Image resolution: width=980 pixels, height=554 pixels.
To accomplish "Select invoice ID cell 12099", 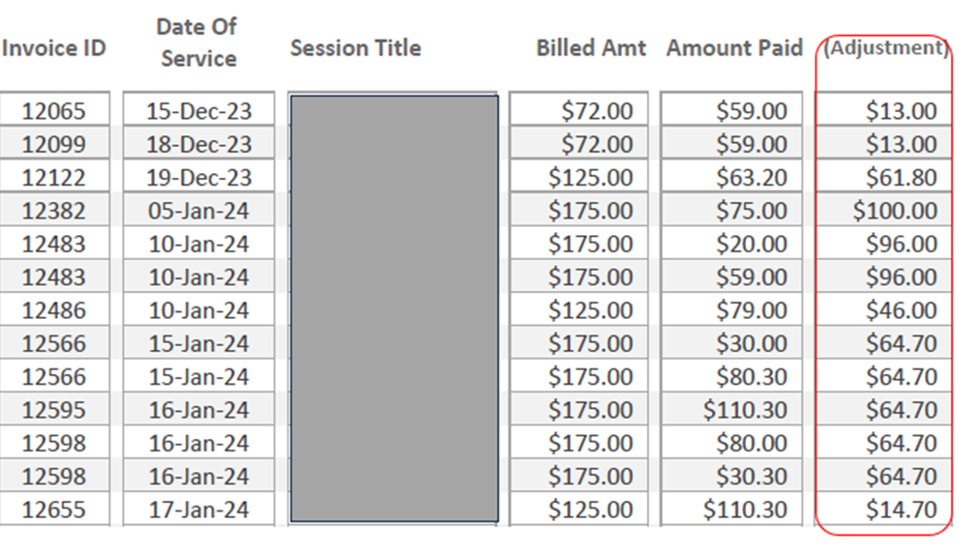I will pos(54,145).
